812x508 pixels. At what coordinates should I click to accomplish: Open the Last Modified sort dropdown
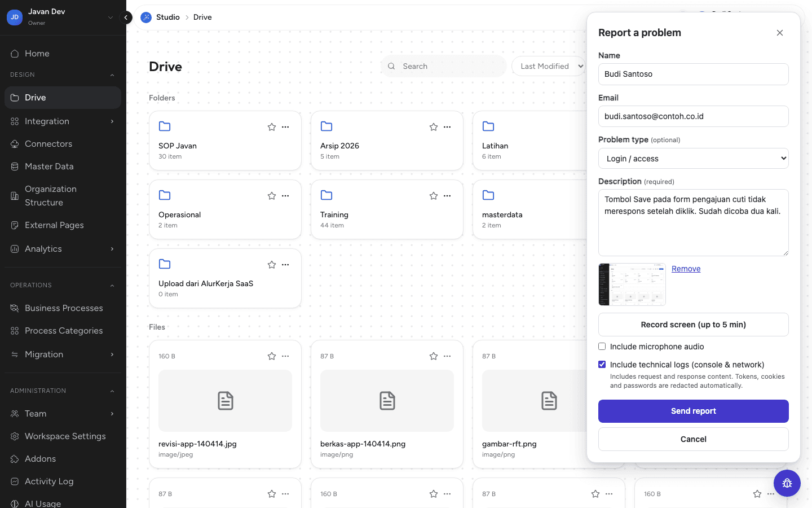(549, 66)
